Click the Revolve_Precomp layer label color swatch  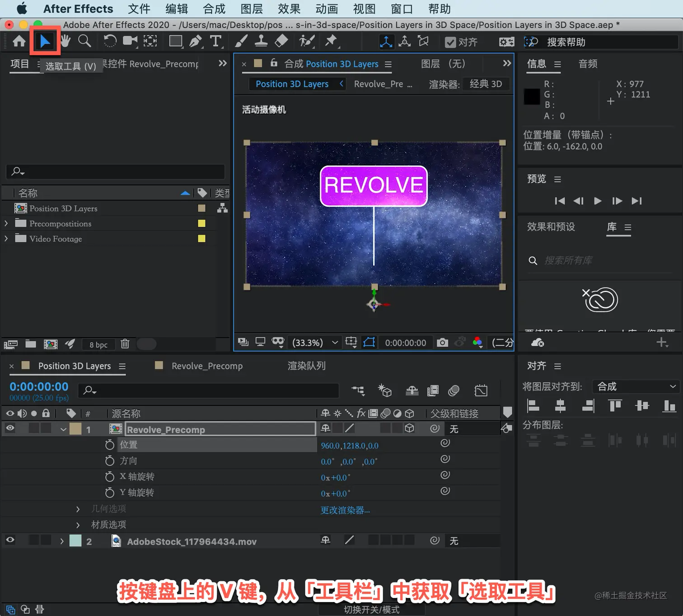pos(75,428)
